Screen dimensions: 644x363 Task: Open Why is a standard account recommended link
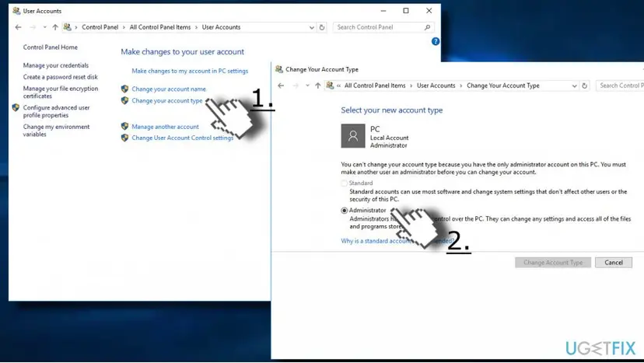(x=397, y=241)
